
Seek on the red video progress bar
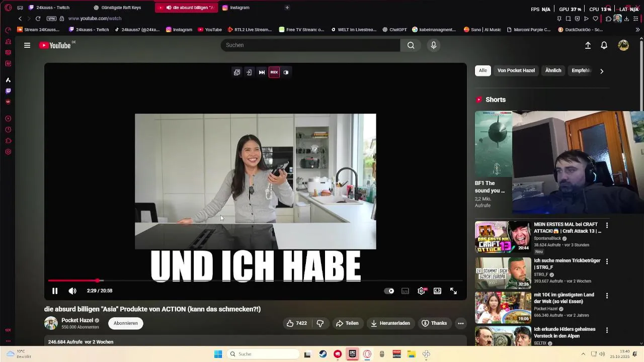[256, 281]
